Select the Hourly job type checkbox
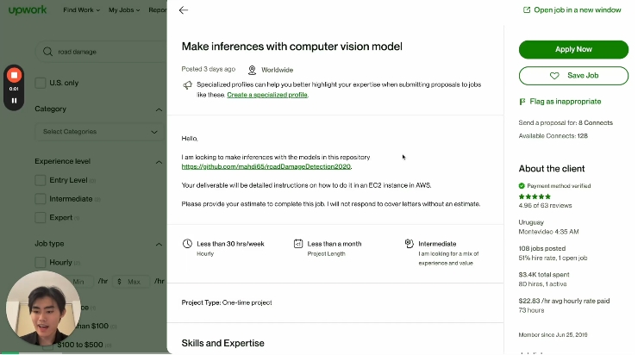644x355 pixels. 40,262
